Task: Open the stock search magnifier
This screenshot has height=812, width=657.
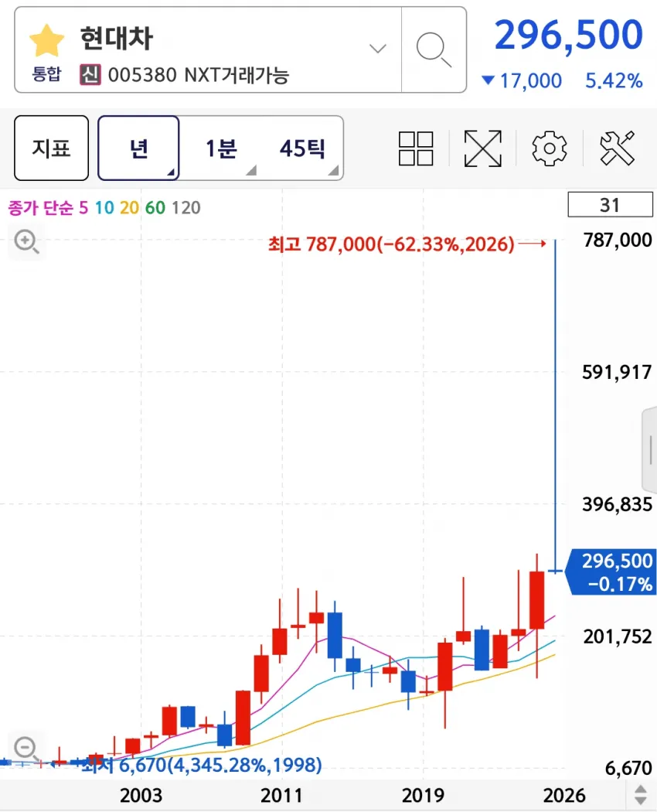Action: [434, 49]
